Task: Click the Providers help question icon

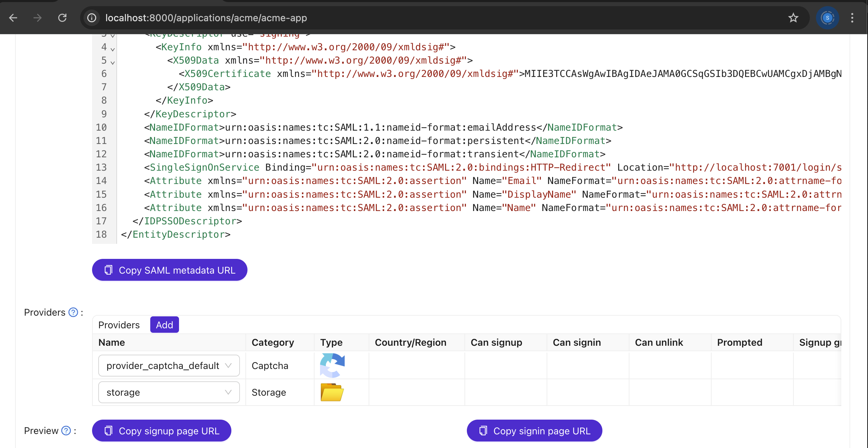Action: coord(73,312)
